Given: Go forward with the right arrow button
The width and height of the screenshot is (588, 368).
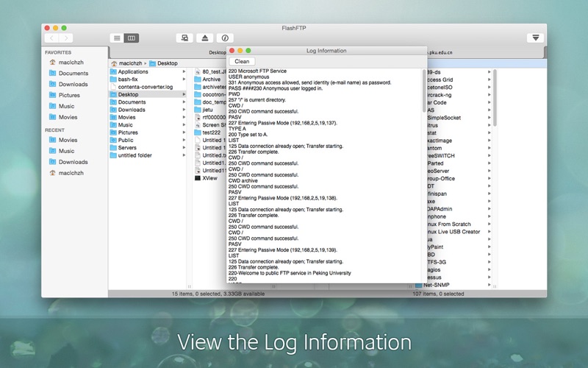Looking at the screenshot, I should (x=66, y=38).
